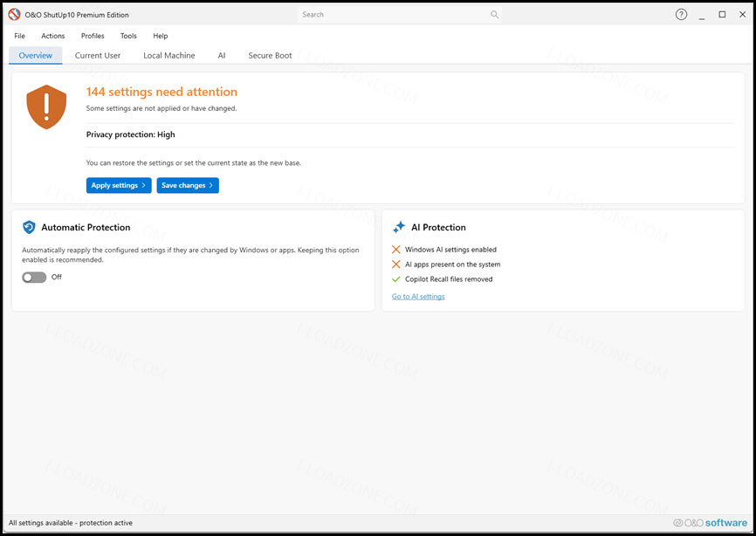The image size is (756, 536).
Task: Click the orange warning shield icon
Action: tap(46, 107)
